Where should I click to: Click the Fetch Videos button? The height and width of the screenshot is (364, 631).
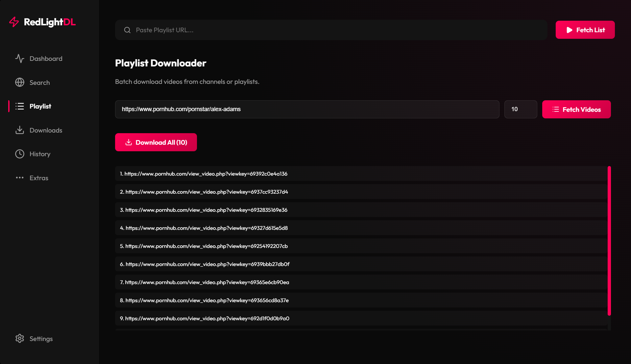point(576,109)
